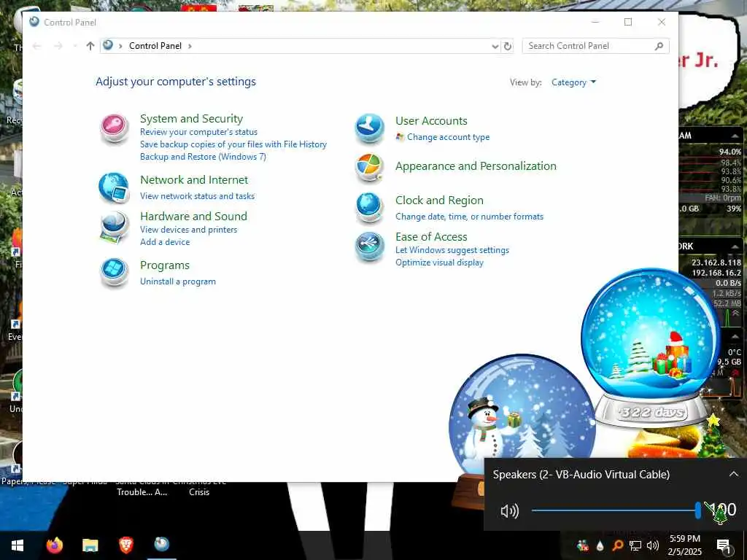Click the Add a device link
Image resolution: width=747 pixels, height=560 pixels.
point(165,242)
